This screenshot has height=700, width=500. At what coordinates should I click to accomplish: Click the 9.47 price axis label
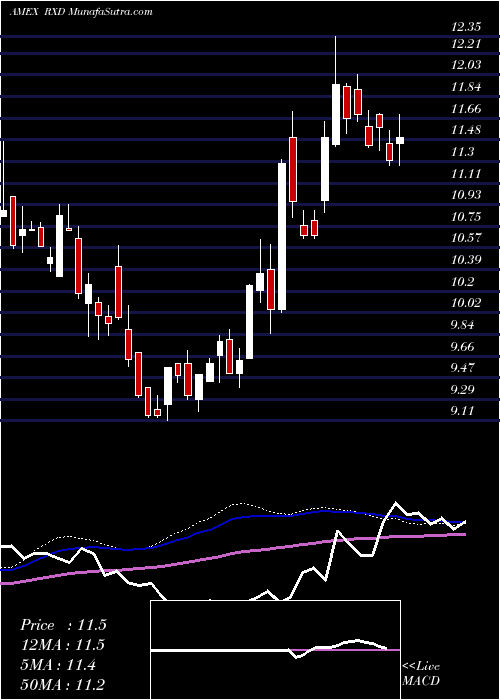(462, 368)
